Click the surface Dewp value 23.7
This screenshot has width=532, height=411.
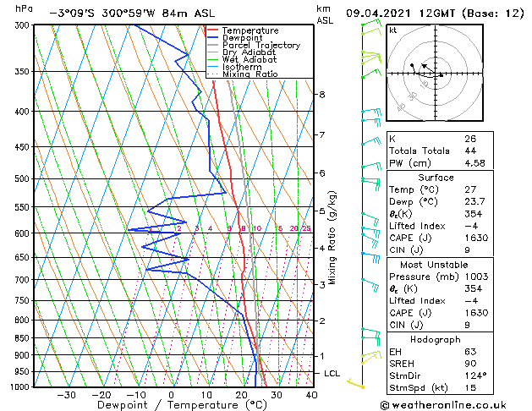click(474, 202)
